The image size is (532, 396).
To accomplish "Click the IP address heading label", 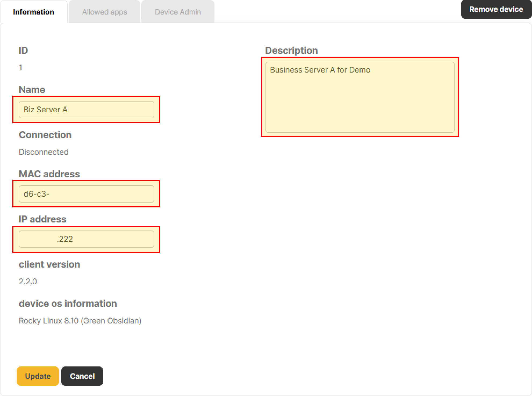I will click(x=42, y=219).
